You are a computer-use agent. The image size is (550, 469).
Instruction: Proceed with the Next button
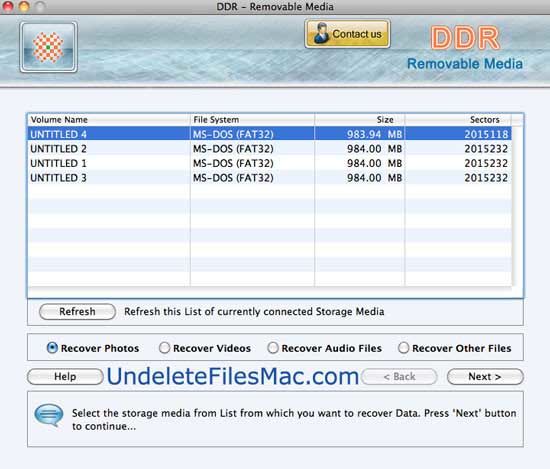click(x=485, y=376)
